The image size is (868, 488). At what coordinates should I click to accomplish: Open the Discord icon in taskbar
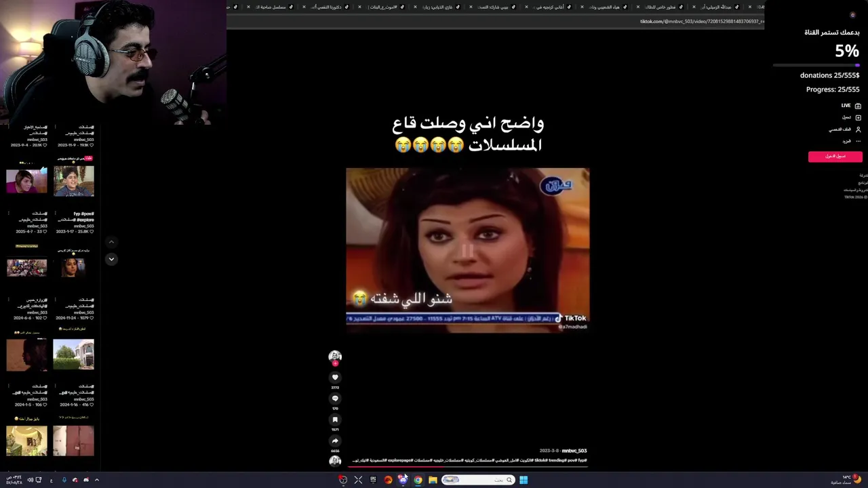coord(403,480)
